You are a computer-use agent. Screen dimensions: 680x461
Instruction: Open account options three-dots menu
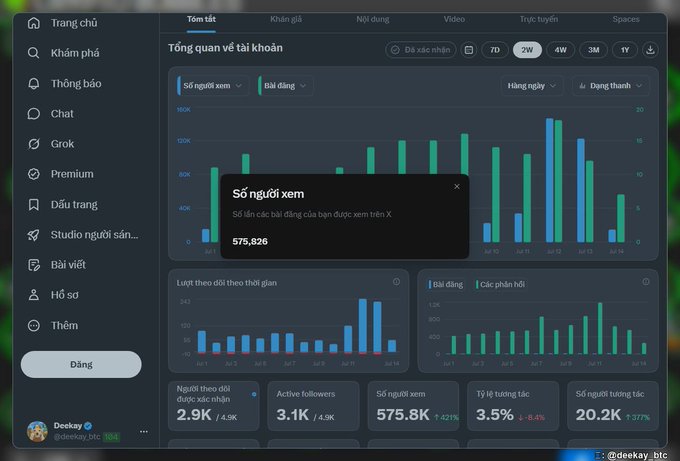tap(144, 432)
